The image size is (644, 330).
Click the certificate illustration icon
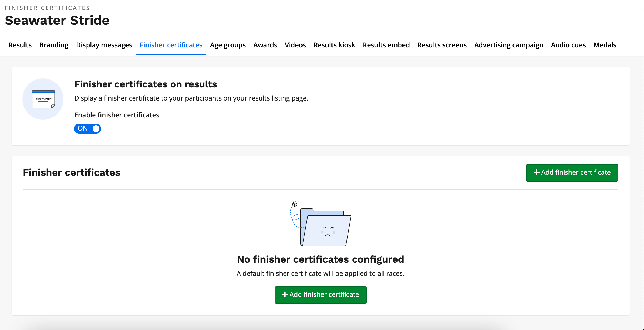[x=43, y=99]
